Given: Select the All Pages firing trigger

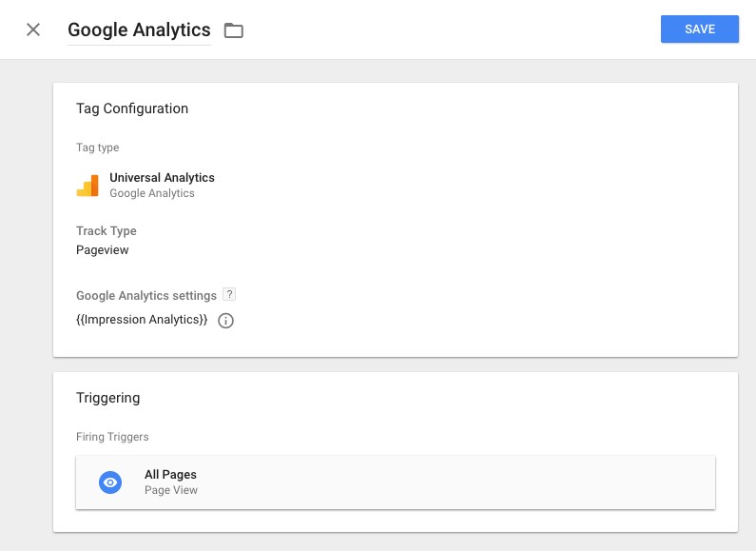Looking at the screenshot, I should pyautogui.click(x=396, y=482).
